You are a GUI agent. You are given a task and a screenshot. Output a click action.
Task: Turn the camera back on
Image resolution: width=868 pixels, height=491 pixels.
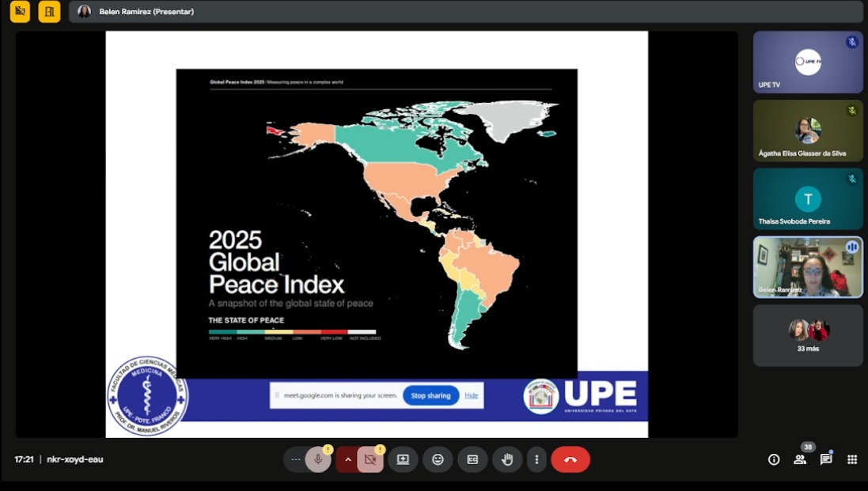pyautogui.click(x=369, y=459)
